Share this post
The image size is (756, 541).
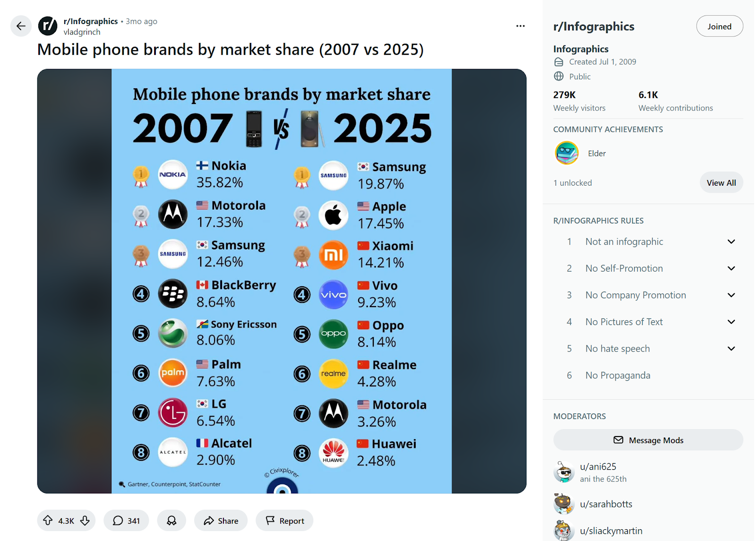click(x=221, y=521)
